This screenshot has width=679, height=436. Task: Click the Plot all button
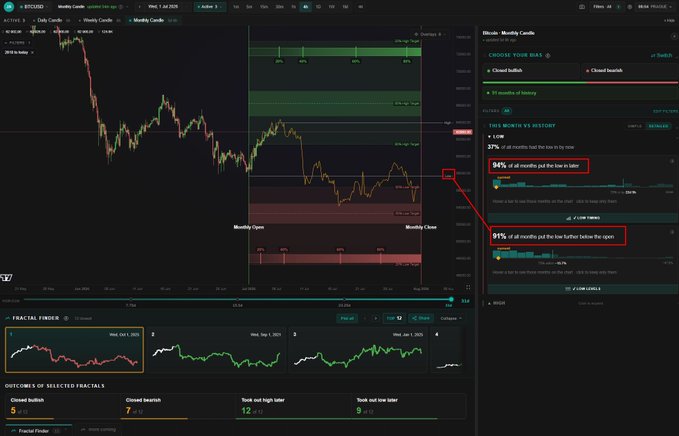tap(347, 318)
